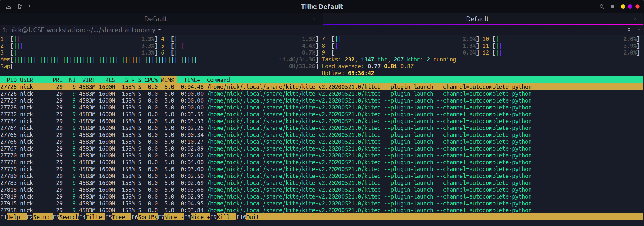The image size is (644, 226).
Task: Close window with red dot
Action: pyautogui.click(x=637, y=7)
